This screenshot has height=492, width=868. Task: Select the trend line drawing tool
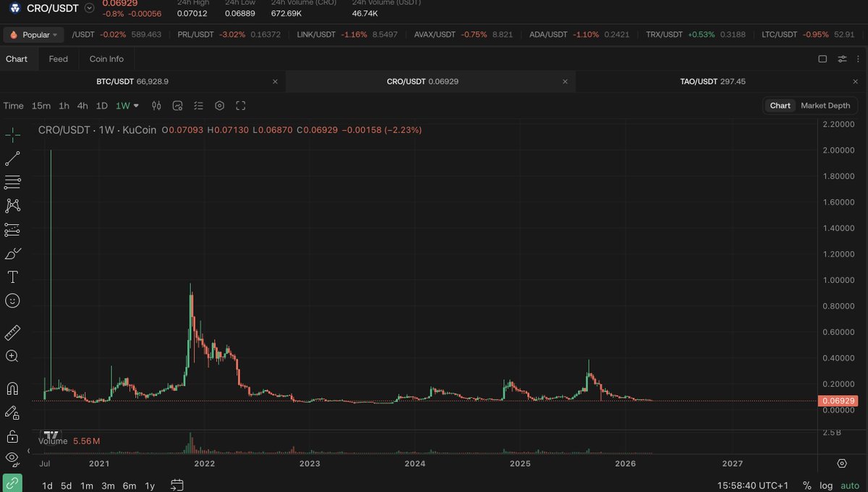[x=12, y=158]
